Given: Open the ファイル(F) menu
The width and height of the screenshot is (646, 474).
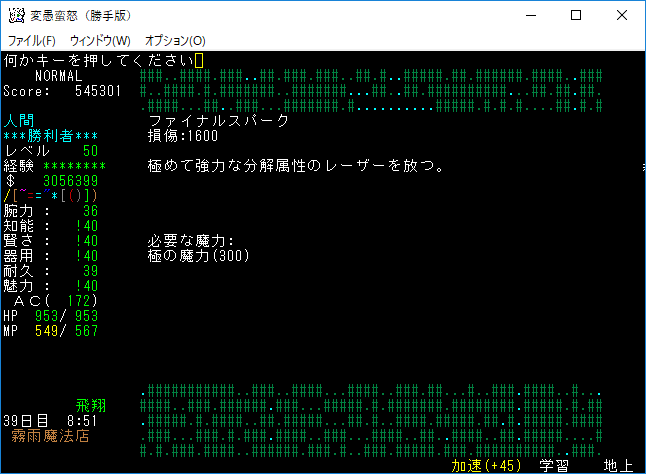Looking at the screenshot, I should pos(31,40).
